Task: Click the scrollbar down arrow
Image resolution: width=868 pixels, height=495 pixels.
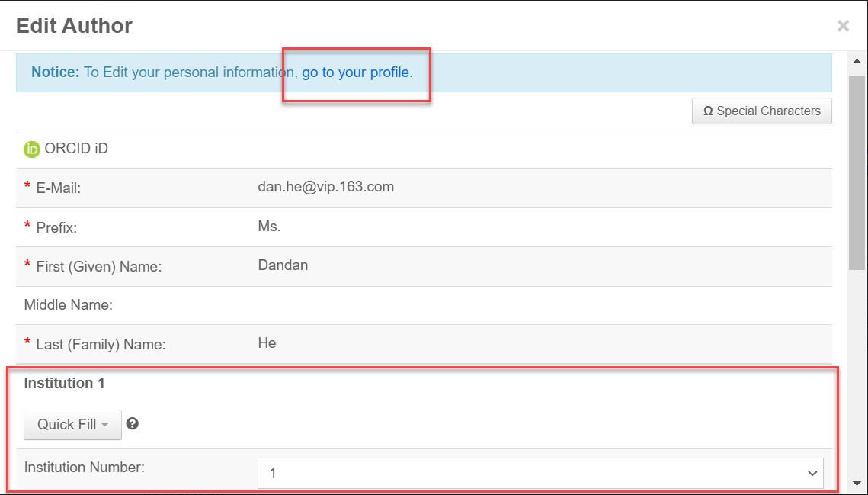Action: (857, 484)
